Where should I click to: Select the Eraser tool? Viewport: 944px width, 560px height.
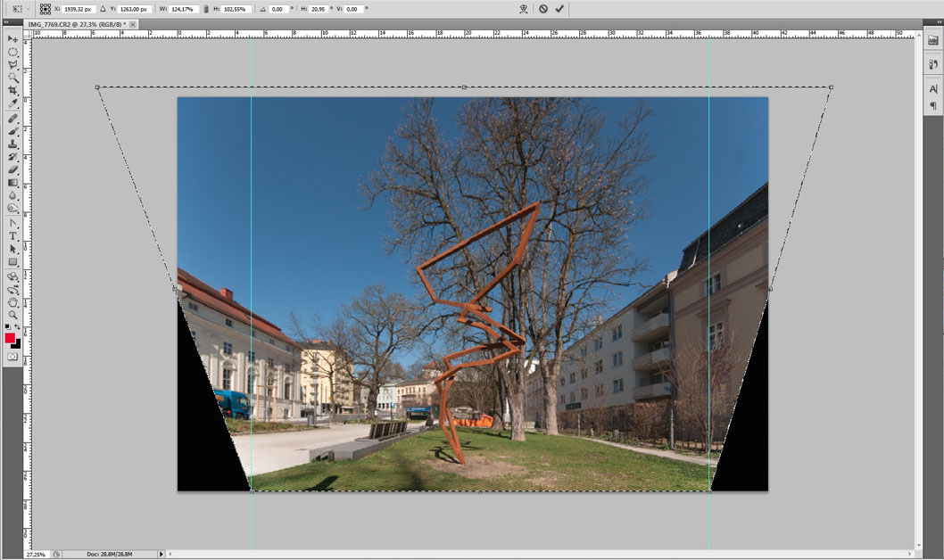point(12,169)
